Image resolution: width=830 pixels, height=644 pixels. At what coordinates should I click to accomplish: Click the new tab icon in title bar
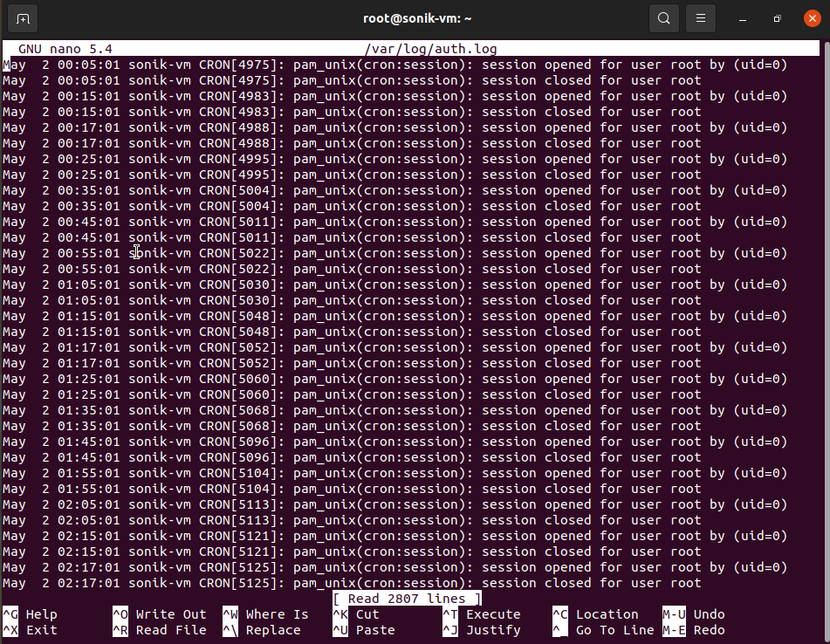pos(23,18)
